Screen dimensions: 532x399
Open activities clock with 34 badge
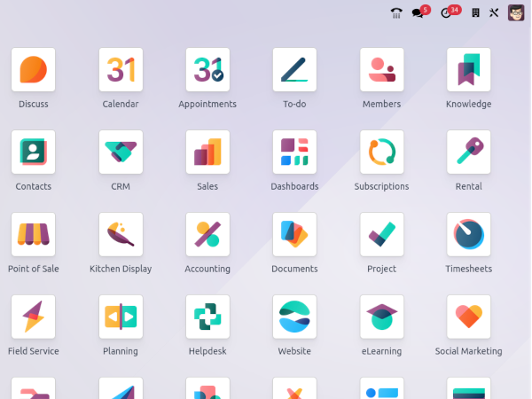[450, 12]
